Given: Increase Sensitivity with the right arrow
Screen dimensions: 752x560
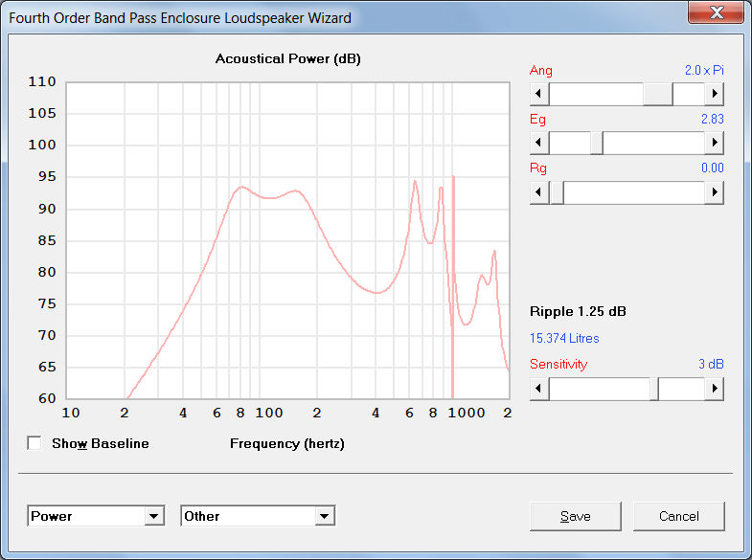Looking at the screenshot, I should (714, 389).
